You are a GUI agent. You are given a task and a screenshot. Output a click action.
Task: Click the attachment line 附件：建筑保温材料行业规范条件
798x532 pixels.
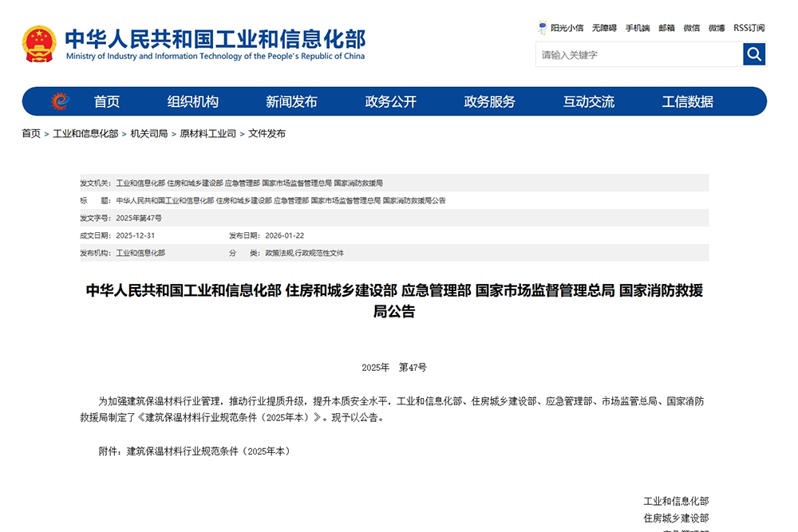[195, 451]
